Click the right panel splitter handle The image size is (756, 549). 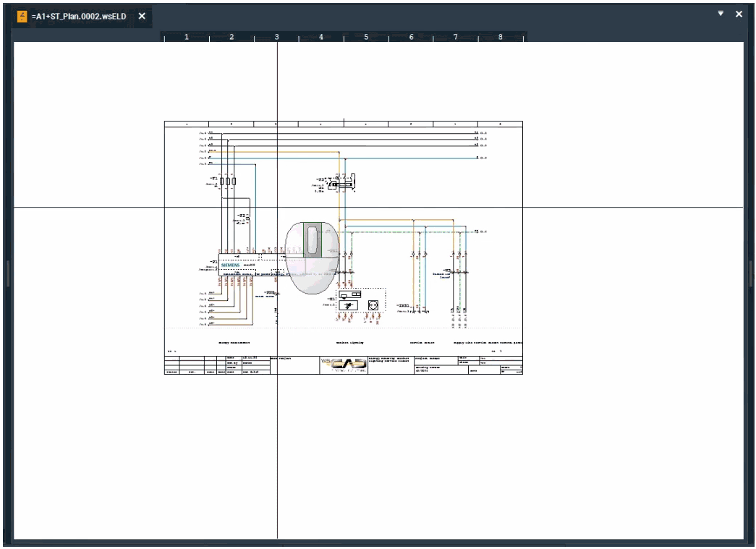(x=751, y=273)
